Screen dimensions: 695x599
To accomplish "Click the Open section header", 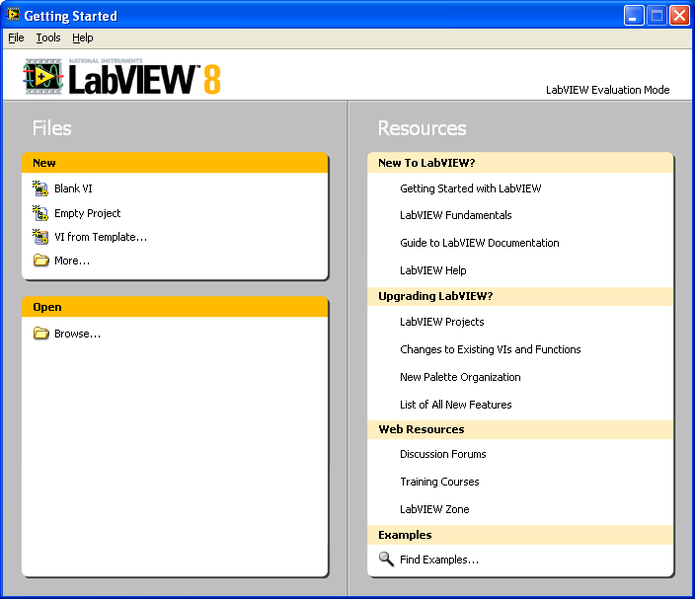I will [175, 307].
